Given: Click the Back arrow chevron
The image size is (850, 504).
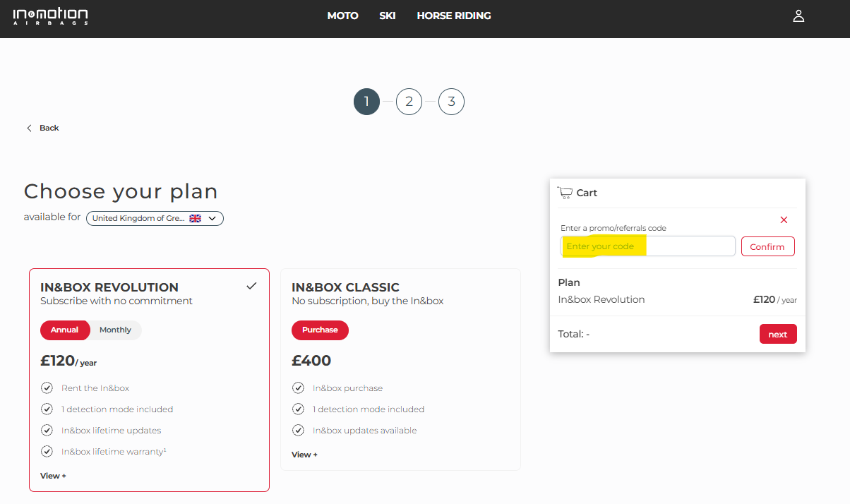Looking at the screenshot, I should pyautogui.click(x=30, y=128).
